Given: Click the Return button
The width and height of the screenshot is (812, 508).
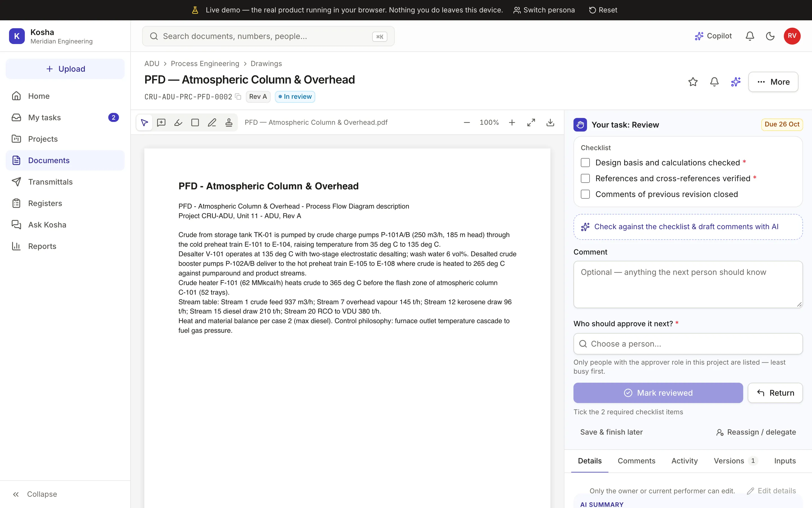Looking at the screenshot, I should pos(775,393).
